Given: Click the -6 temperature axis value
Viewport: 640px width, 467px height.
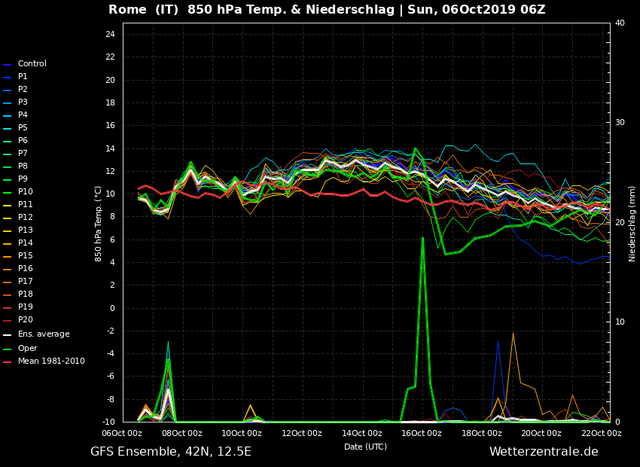Looking at the screenshot, I should pos(111,377).
